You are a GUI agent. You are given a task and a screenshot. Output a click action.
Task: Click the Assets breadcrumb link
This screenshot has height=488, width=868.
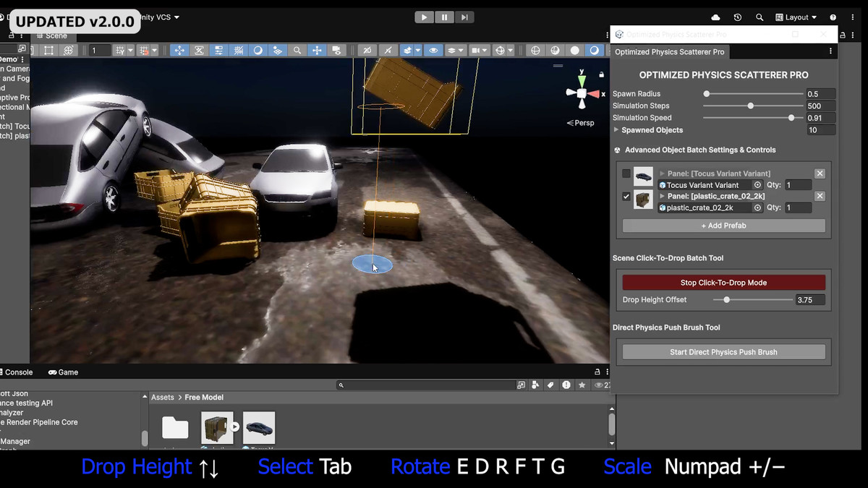162,397
